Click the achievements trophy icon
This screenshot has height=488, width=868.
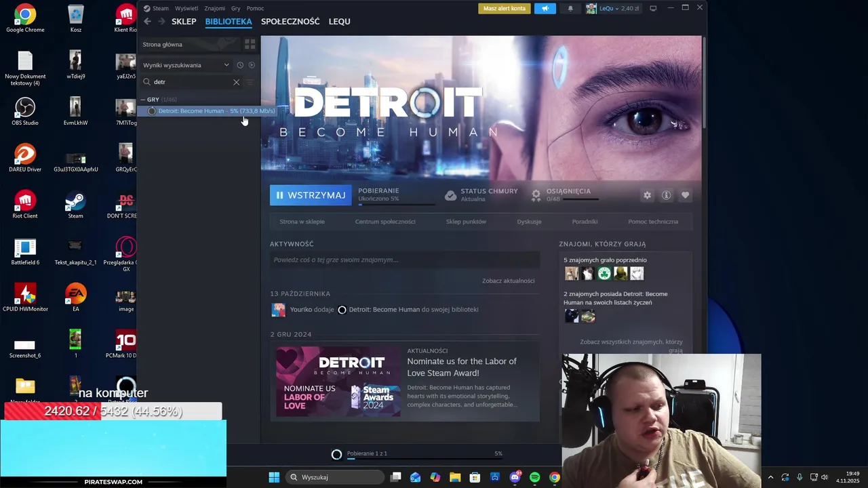point(536,195)
